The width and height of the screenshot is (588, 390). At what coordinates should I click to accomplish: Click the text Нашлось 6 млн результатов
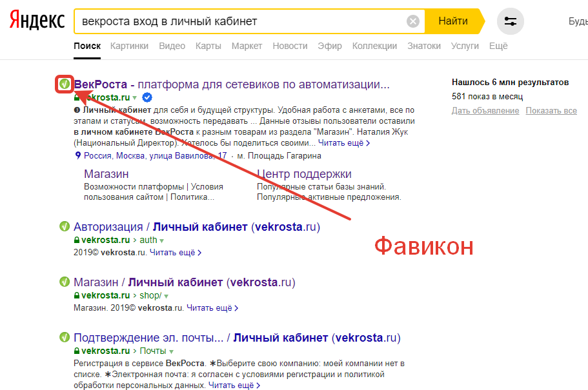[x=511, y=82]
